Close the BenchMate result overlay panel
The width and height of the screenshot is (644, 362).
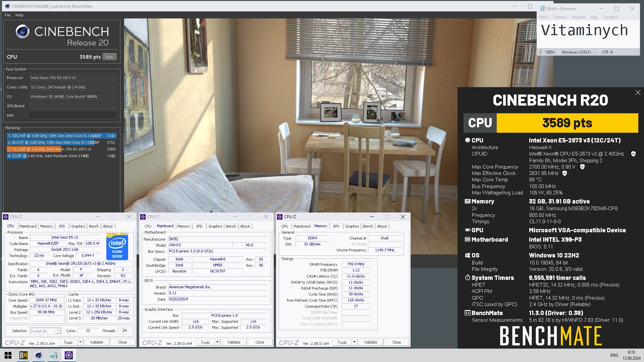pyautogui.click(x=638, y=93)
